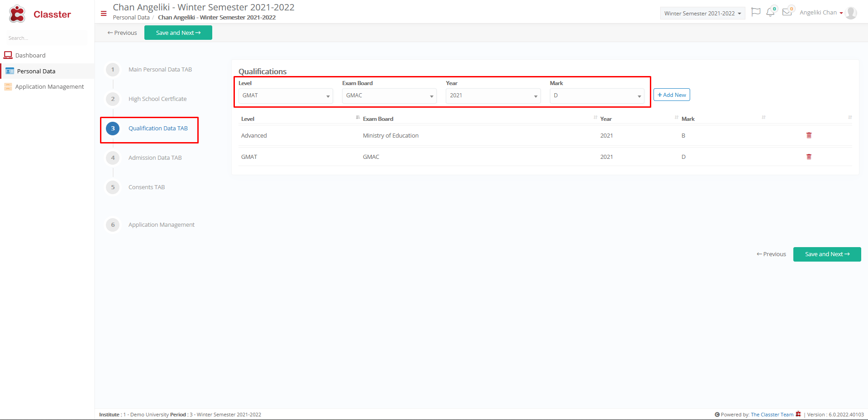
Task: Click the bottom Previous button
Action: point(771,254)
